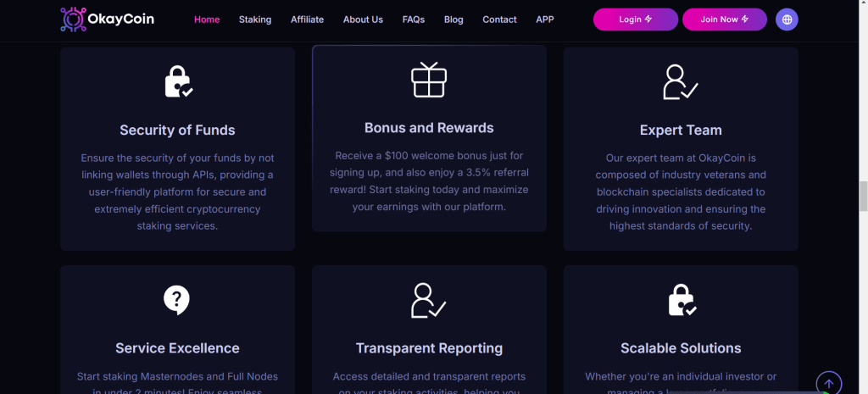
Task: Navigate to About Us
Action: coord(363,19)
